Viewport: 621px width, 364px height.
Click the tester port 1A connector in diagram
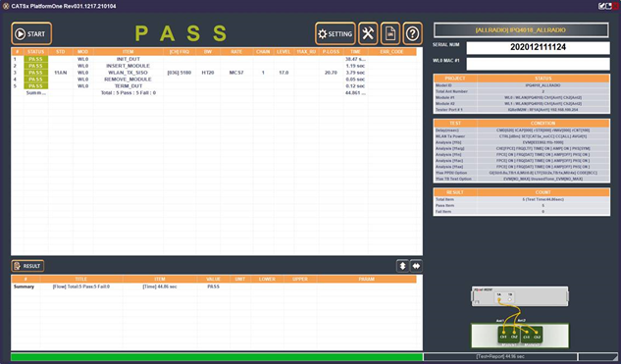499,298
